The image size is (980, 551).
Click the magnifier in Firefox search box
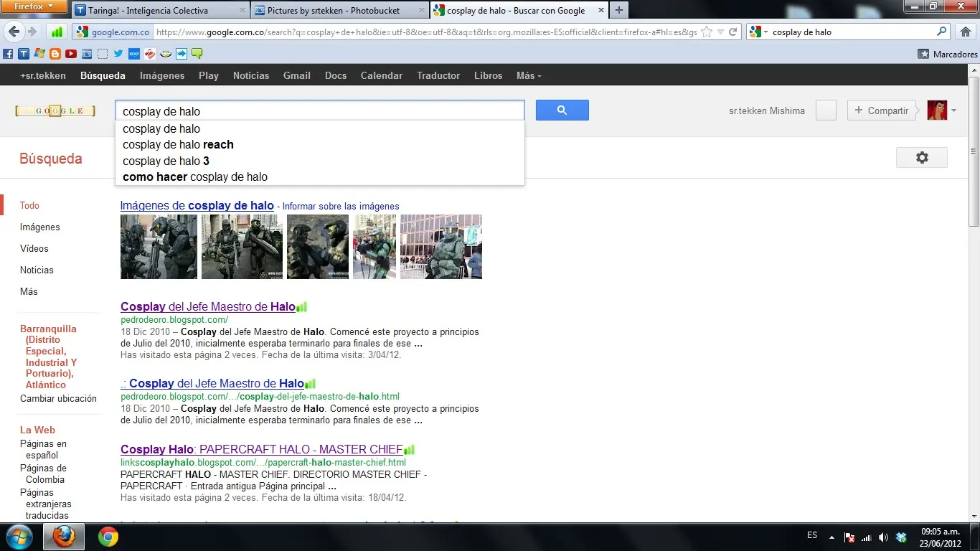942,32
